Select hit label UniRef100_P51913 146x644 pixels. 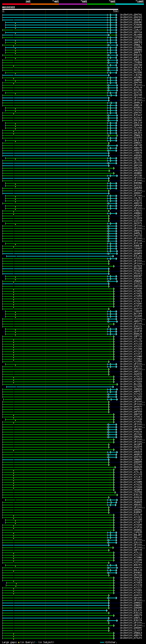131,273
